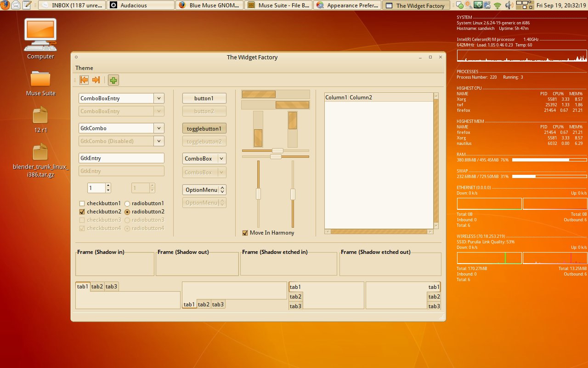Click the upper horizontal slider handle
588x368 pixels.
[x=277, y=150]
